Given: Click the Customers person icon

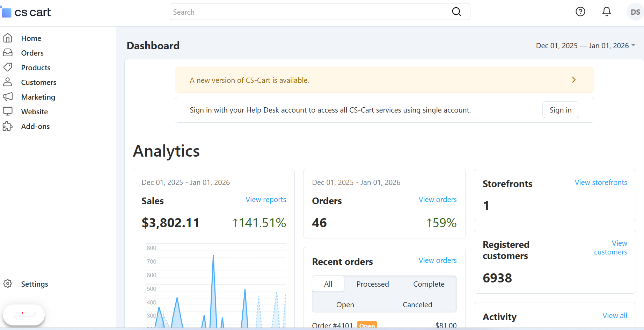Looking at the screenshot, I should click(8, 82).
